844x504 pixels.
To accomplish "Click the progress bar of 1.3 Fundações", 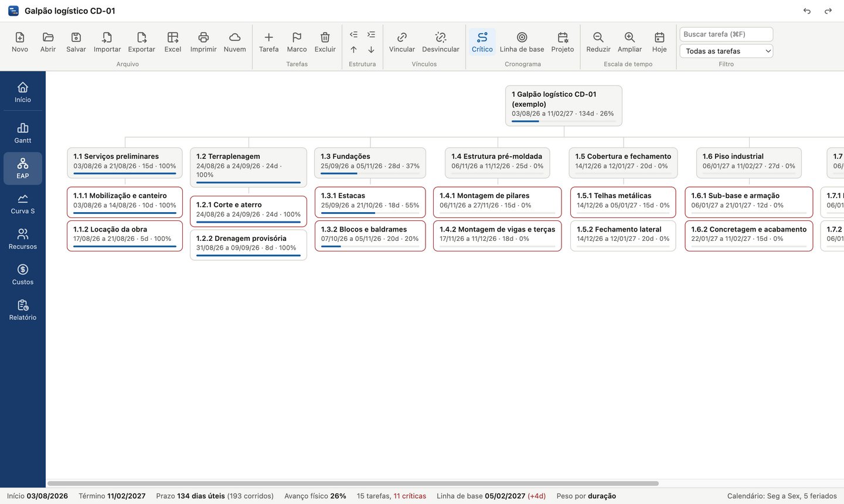I will [x=370, y=173].
